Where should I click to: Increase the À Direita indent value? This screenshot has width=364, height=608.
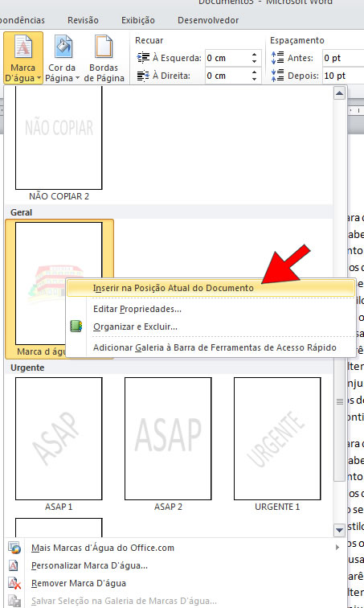coord(255,72)
